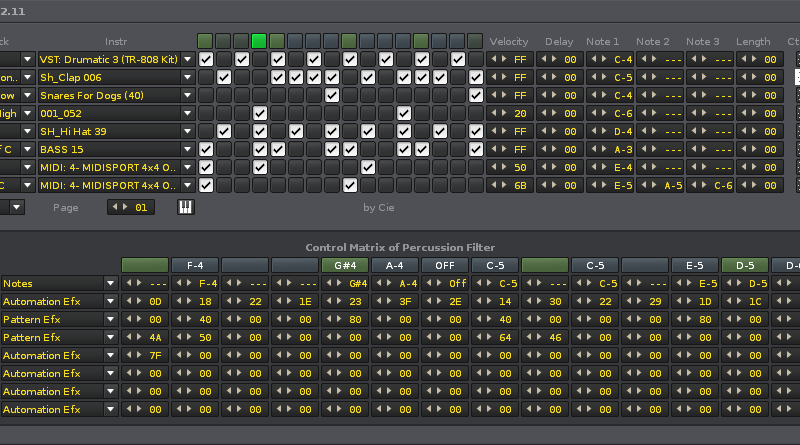Click the 7F automation value field
The width and height of the screenshot is (800, 445).
[x=155, y=355]
